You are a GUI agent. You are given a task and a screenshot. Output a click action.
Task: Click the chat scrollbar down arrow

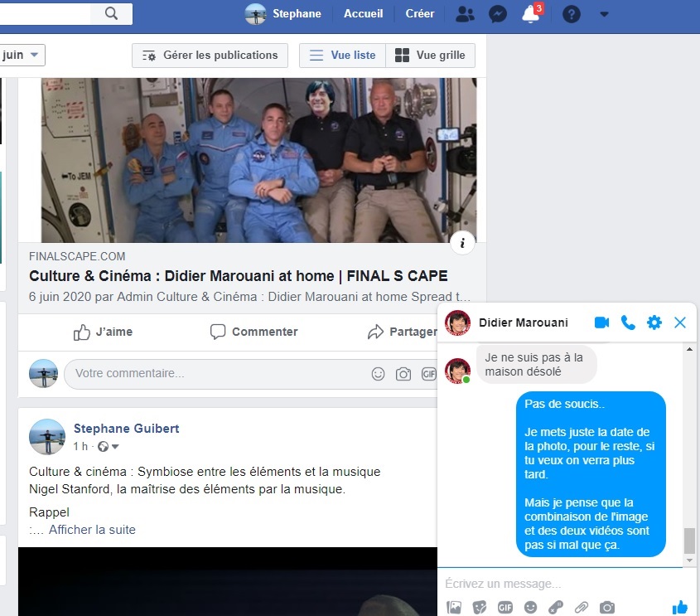click(x=690, y=560)
